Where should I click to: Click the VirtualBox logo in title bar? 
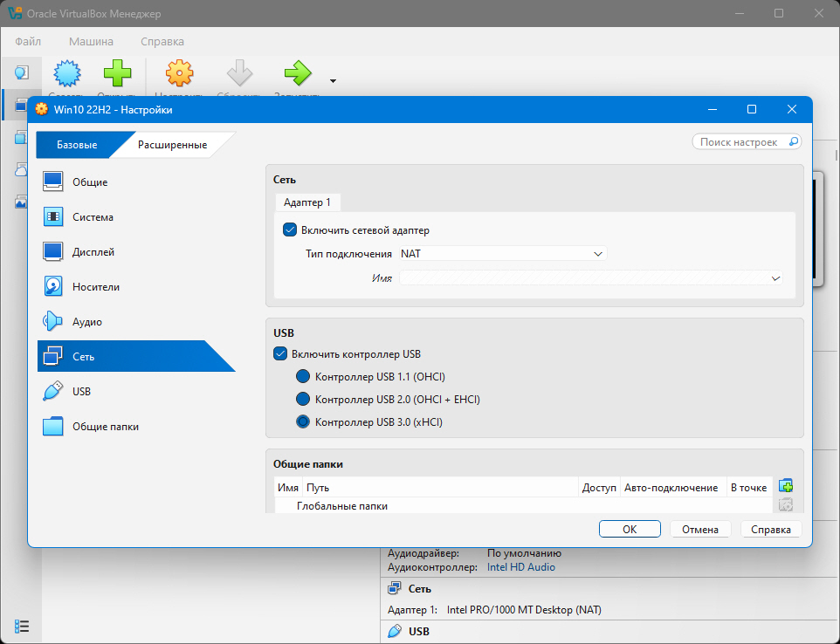[x=15, y=13]
